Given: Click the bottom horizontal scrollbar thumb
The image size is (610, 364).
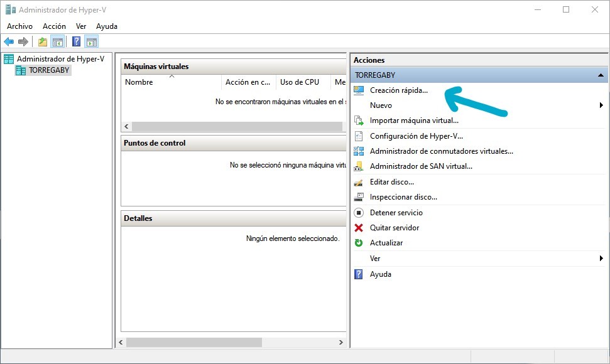Looking at the screenshot, I should coord(193,342).
